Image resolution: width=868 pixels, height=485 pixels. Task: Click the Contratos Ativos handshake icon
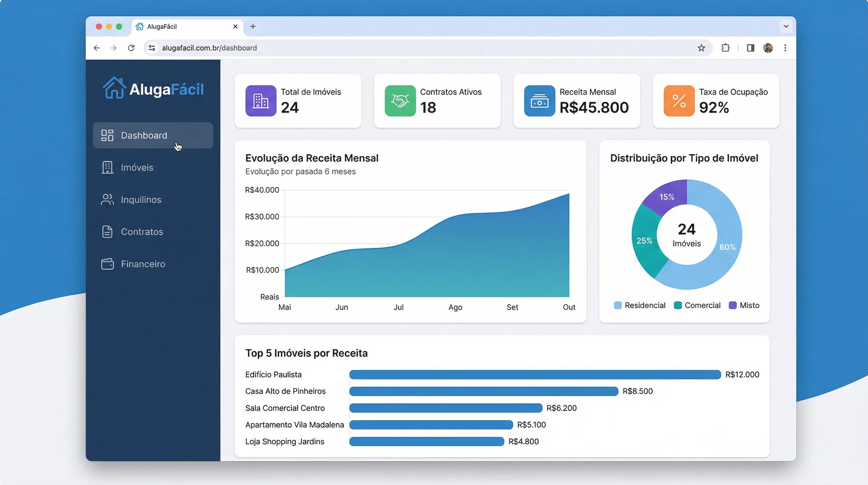tap(400, 100)
